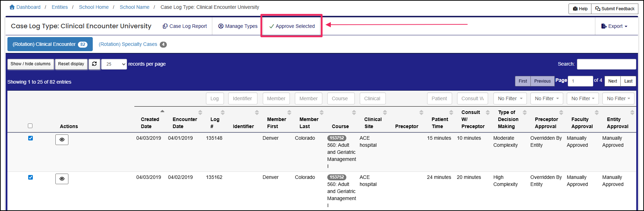This screenshot has width=644, height=211.
Task: Switch to Rotation Specialty Cases tab
Action: click(132, 44)
